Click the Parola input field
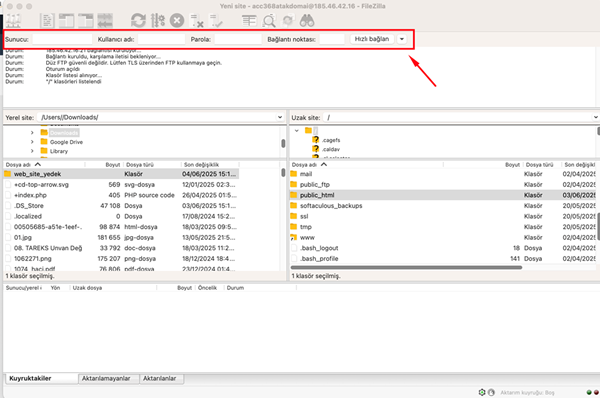The image size is (600, 398). coord(238,39)
